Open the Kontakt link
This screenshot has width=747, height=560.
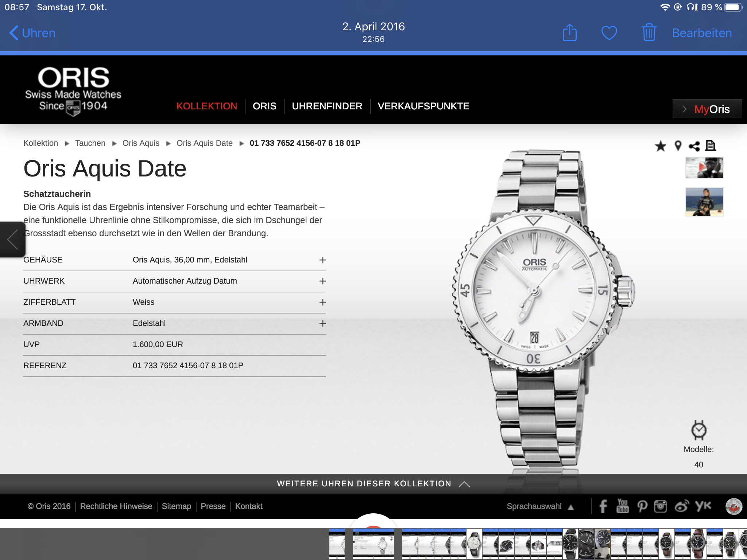pos(249,506)
